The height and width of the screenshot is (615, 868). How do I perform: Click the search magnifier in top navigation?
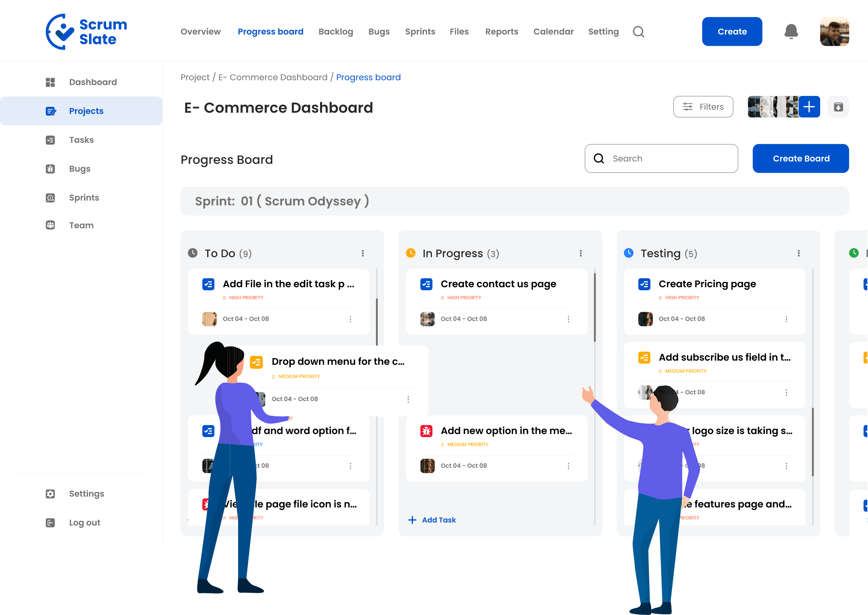click(638, 32)
